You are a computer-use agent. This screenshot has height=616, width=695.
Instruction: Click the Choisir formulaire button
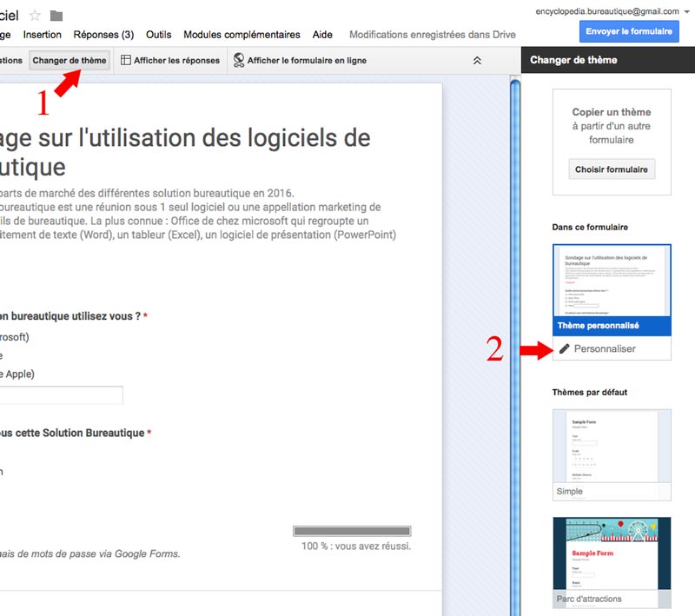click(x=612, y=169)
